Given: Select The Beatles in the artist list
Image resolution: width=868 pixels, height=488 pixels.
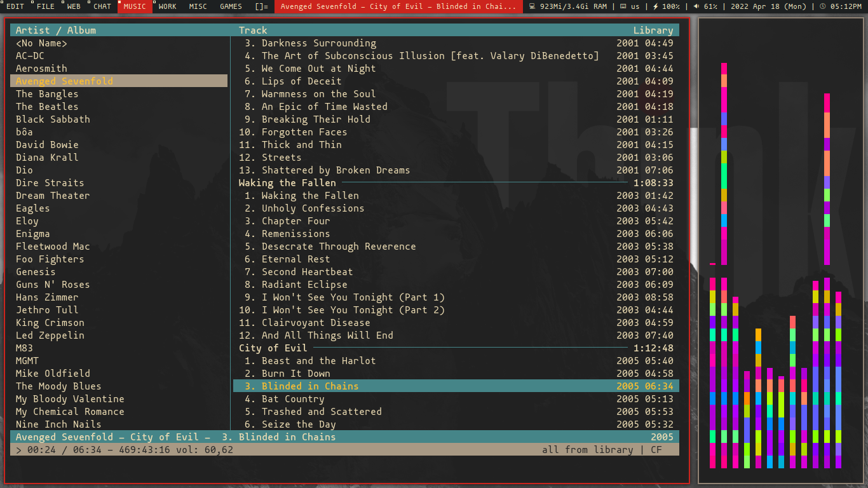Looking at the screenshot, I should coord(119,107).
